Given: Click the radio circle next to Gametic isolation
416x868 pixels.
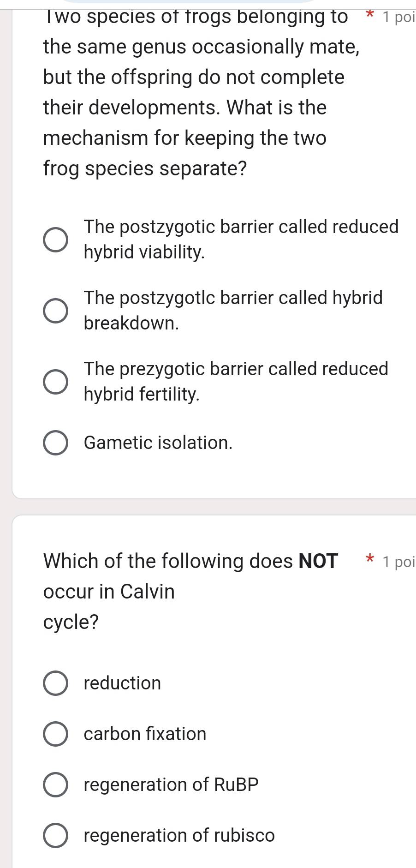Looking at the screenshot, I should 55,443.
